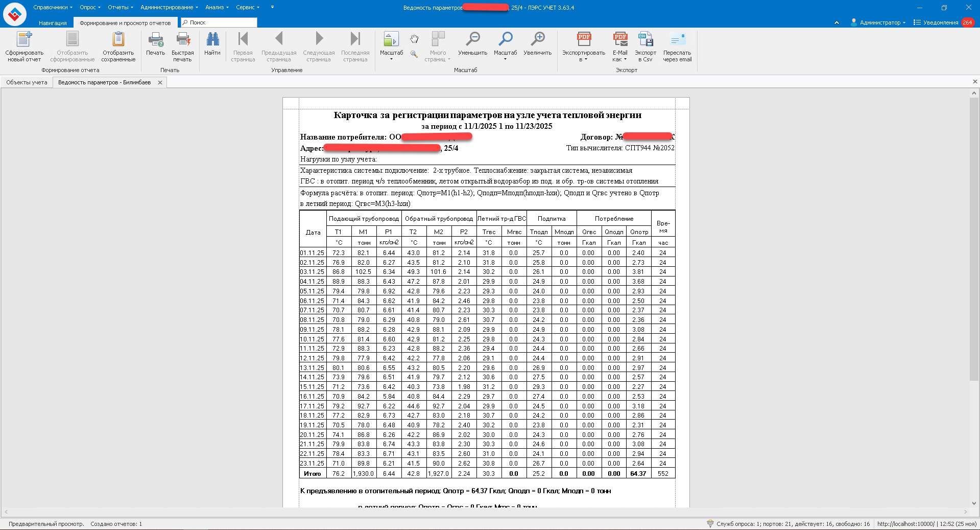This screenshot has height=530, width=980.
Task: Click the Печать printer icon
Action: click(155, 40)
